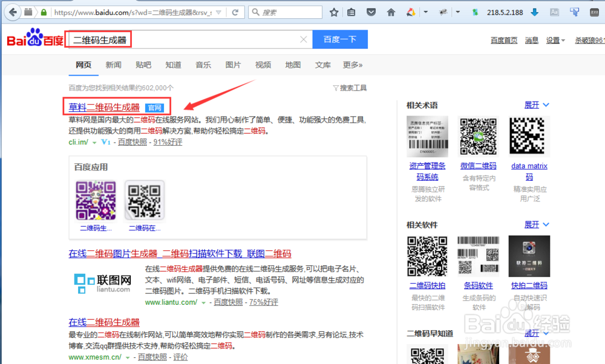Go to the browser home page icon
The height and width of the screenshot is (364, 605).
click(x=391, y=12)
